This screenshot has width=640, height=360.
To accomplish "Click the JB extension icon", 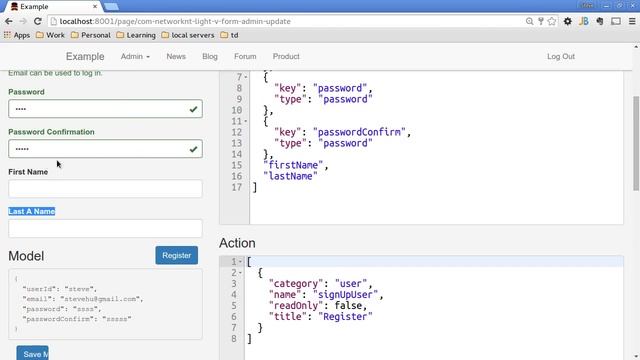I will 584,21.
